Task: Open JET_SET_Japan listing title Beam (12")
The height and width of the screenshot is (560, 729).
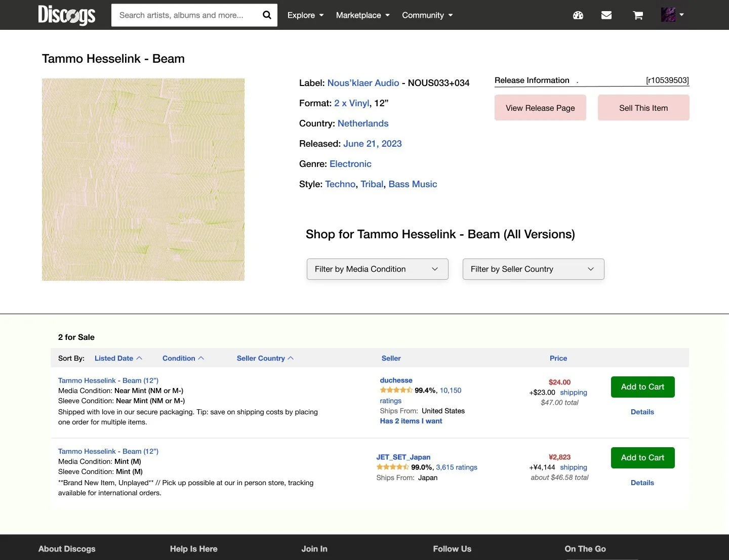Action: pos(108,451)
